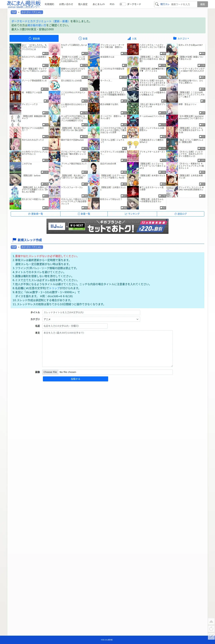Open 更新順一覧 list button
Viewport: 215px width, 644px height.
click(x=36, y=214)
